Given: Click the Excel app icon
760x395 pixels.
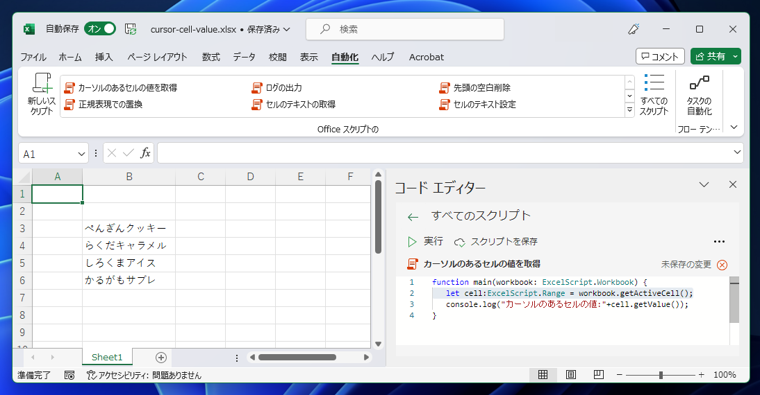Looking at the screenshot, I should point(29,29).
